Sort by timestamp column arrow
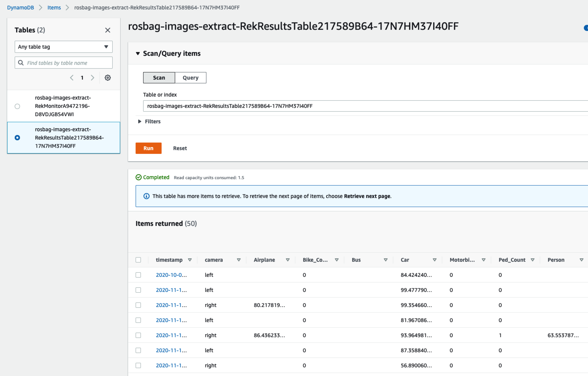The height and width of the screenshot is (376, 588). point(190,260)
